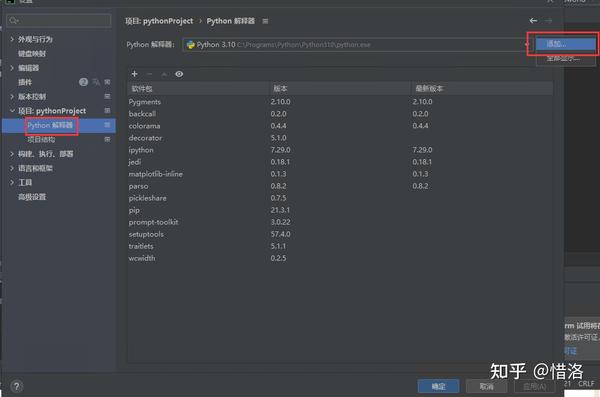Click the forward arrow navigation icon
Image resolution: width=600 pixels, height=397 pixels.
pyautogui.click(x=548, y=20)
